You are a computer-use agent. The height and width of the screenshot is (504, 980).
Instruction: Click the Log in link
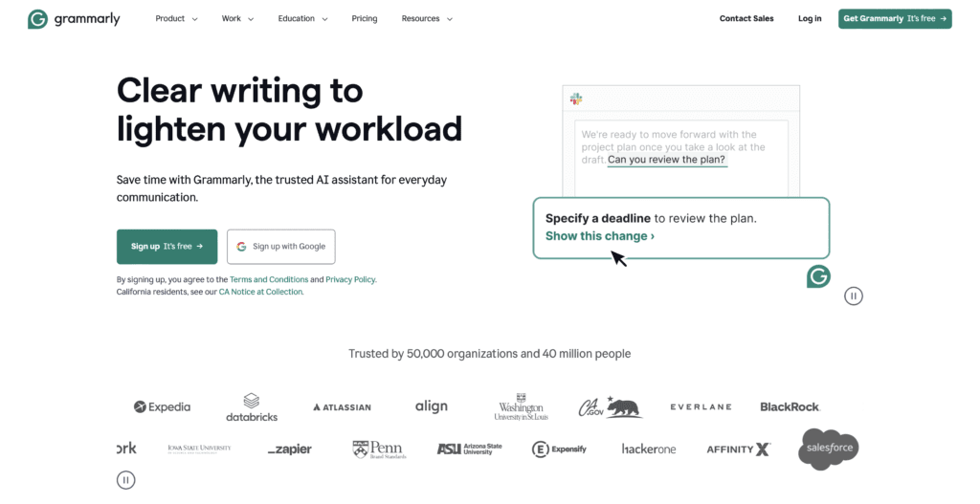click(x=810, y=19)
